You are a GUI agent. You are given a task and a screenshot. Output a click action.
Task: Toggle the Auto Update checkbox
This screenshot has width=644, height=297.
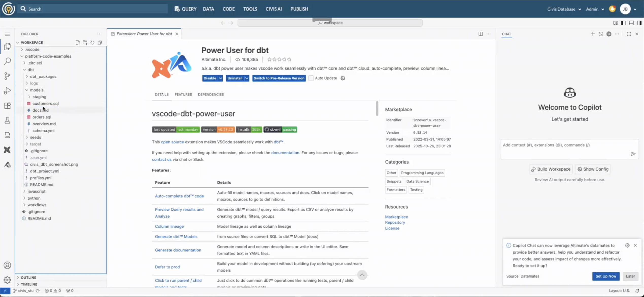click(311, 78)
